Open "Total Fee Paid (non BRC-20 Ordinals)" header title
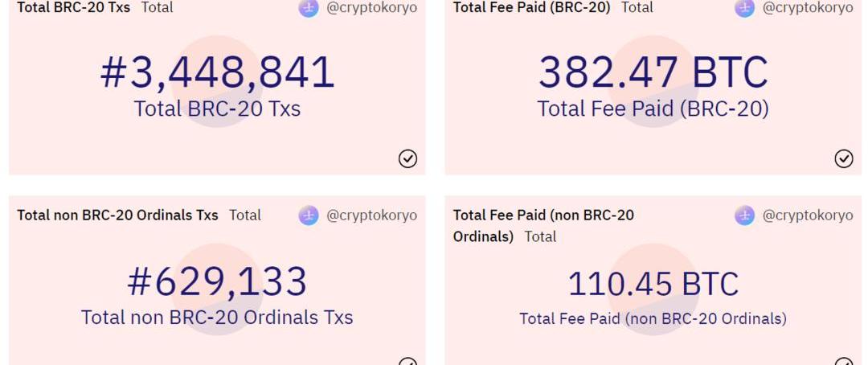Image resolution: width=868 pixels, height=365 pixels. 543,215
